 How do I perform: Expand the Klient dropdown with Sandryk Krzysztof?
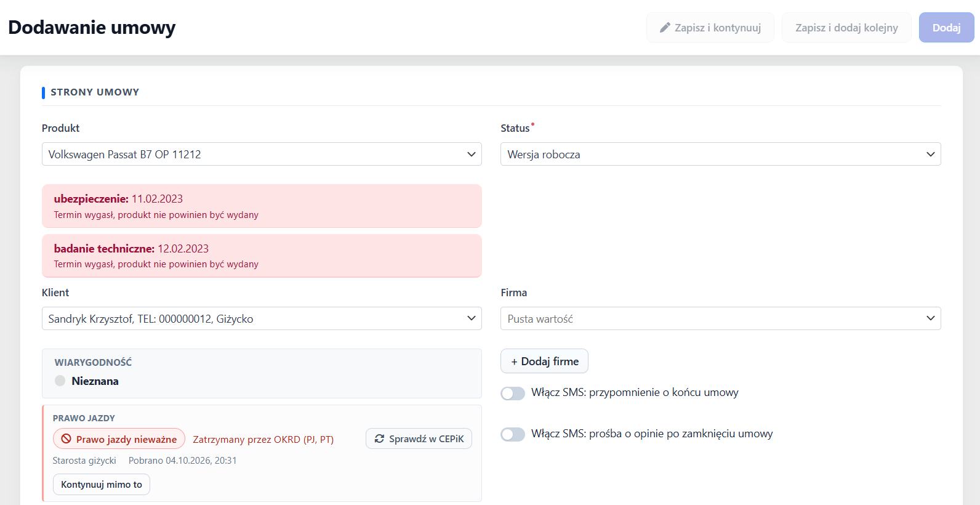pyautogui.click(x=262, y=318)
